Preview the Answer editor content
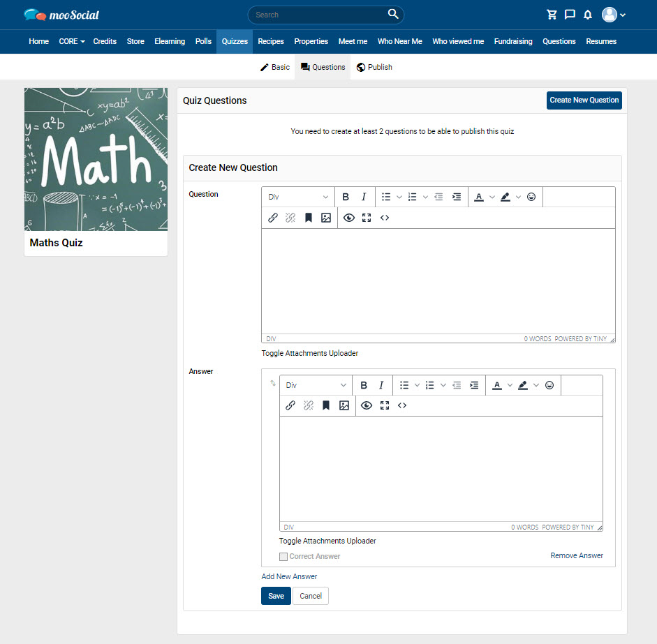 coord(367,405)
